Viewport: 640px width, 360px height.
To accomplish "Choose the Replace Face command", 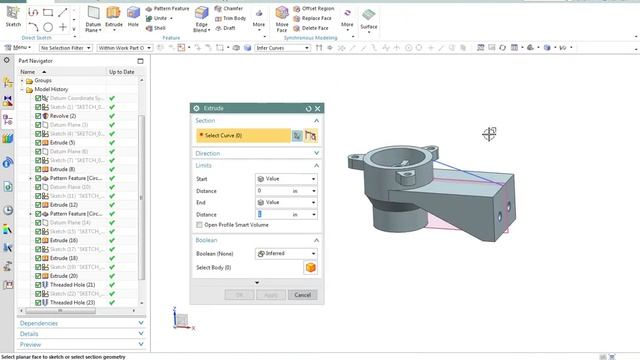I will (x=313, y=18).
